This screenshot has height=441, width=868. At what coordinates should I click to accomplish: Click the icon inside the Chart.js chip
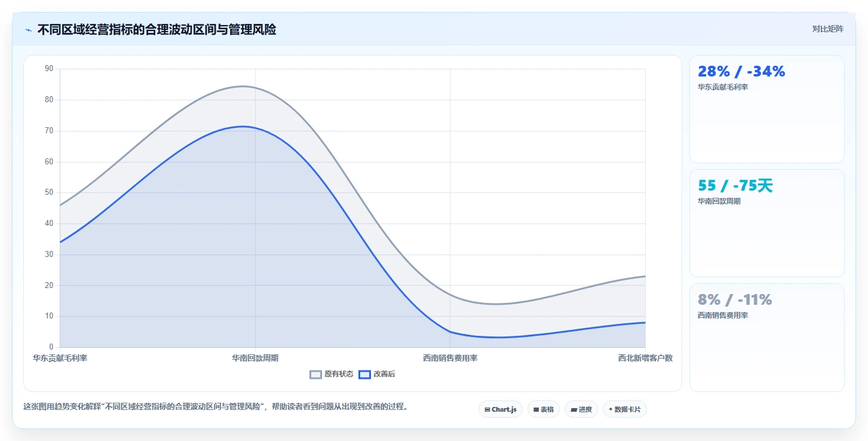coord(487,410)
